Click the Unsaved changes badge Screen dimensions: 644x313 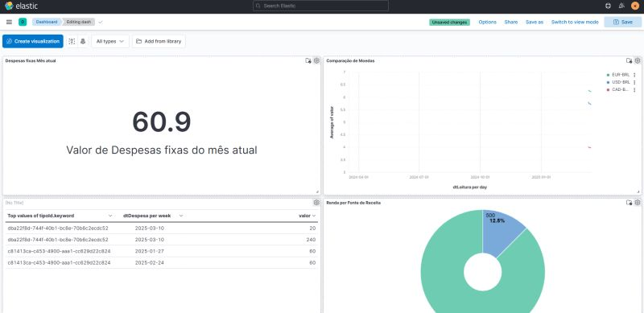[449, 23]
